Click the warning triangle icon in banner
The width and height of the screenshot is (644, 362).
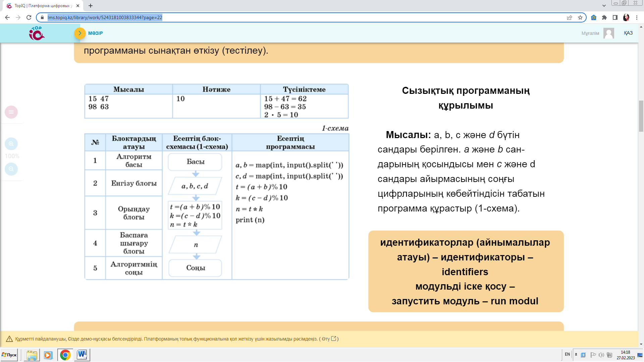point(9,339)
